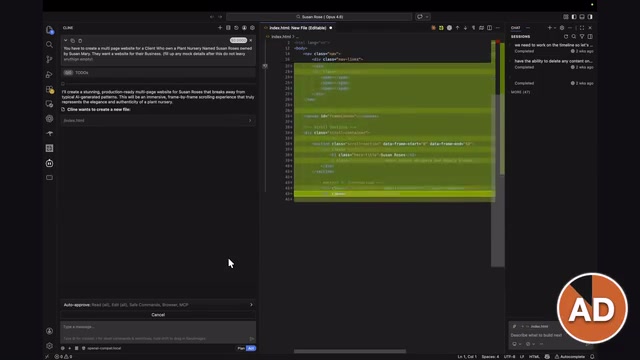Switch Cline to Plan mode
The width and height of the screenshot is (640, 360).
tap(241, 348)
